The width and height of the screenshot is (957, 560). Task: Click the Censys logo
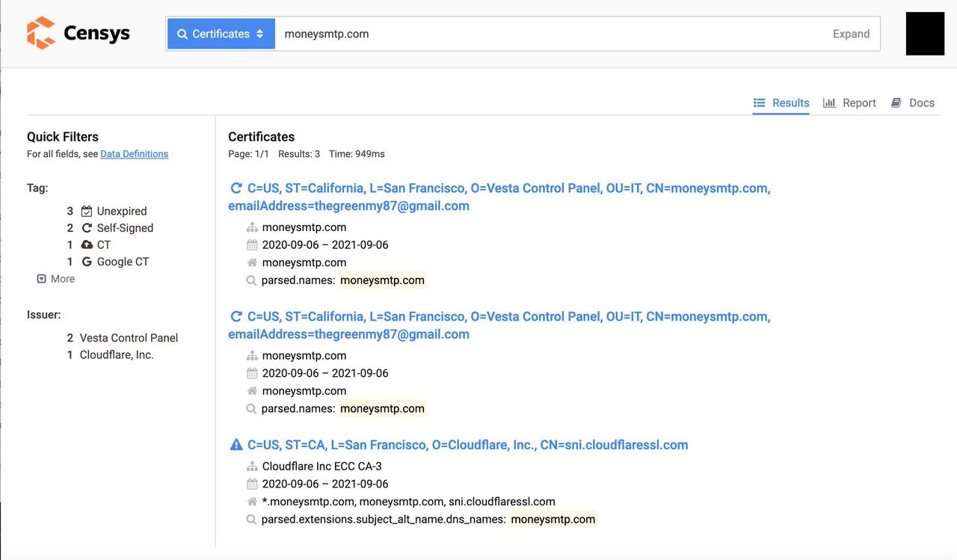coord(79,33)
